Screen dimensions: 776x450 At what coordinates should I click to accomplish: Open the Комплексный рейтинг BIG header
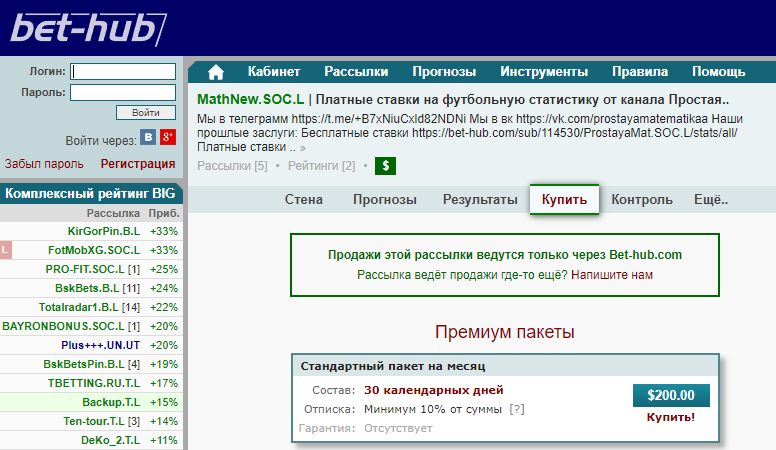point(91,193)
